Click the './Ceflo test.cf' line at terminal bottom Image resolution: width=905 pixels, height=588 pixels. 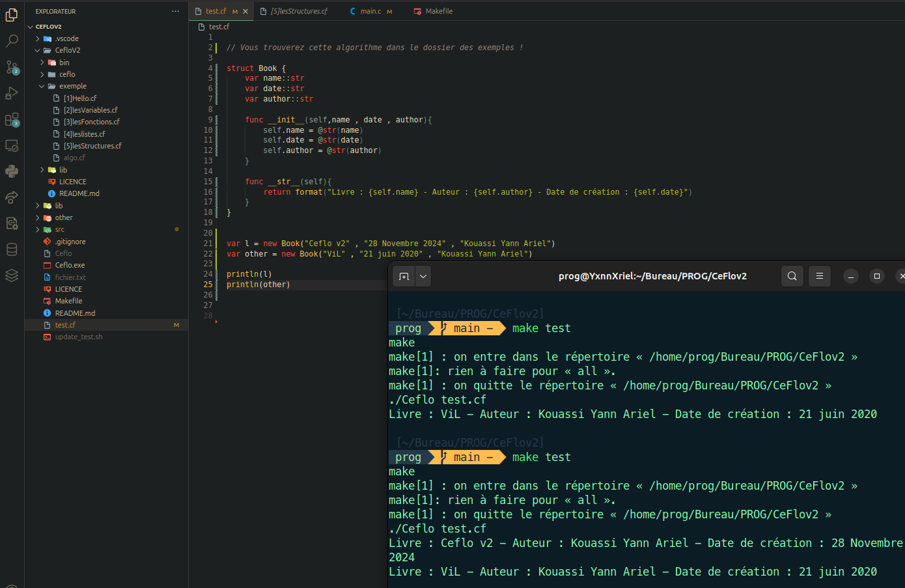point(438,529)
